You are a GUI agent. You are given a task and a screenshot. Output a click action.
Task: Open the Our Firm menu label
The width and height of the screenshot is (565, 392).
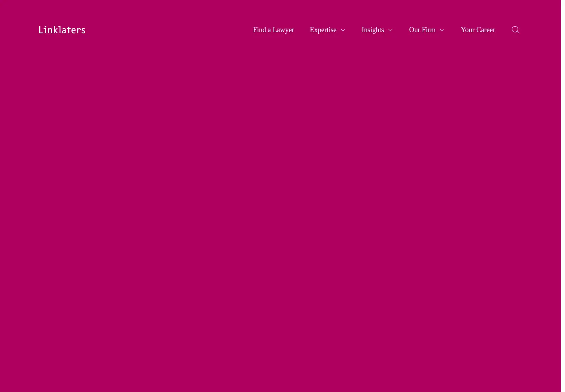422,30
